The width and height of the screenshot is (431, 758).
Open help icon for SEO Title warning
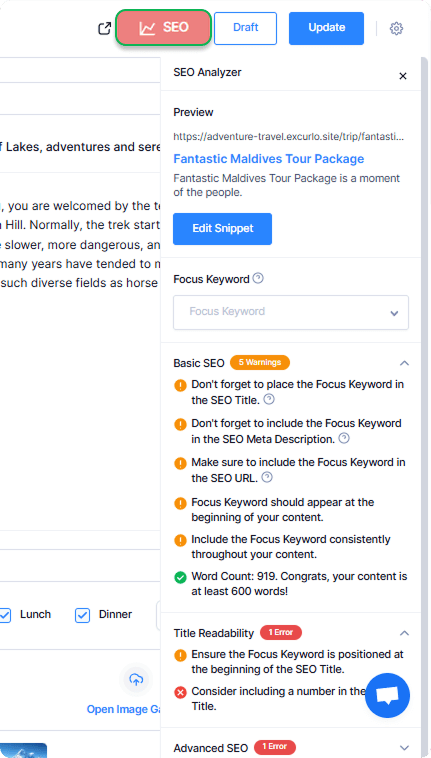click(x=270, y=399)
